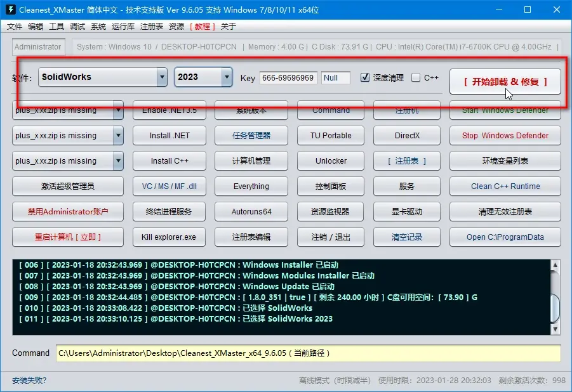
Task: Click 离线模式 (时限减半) status text
Action: (x=335, y=381)
